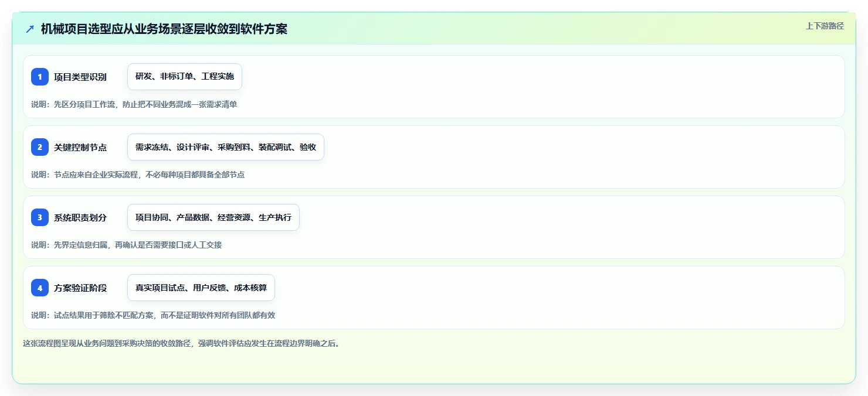Viewport: 868px width, 396px height.
Task: Click the arrow icon beside the title
Action: tap(30, 29)
